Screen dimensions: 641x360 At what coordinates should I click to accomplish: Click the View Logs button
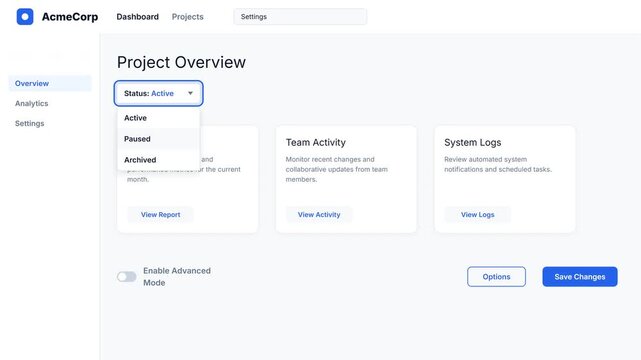(477, 215)
